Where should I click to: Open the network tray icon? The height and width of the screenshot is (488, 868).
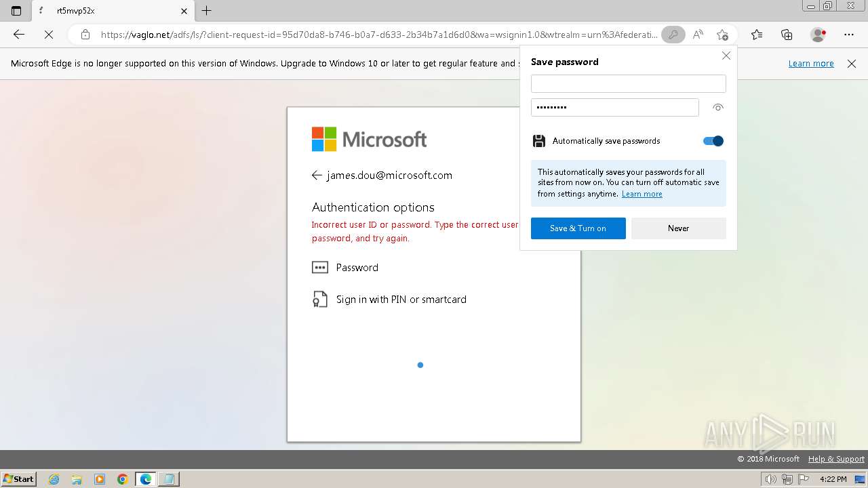click(787, 479)
